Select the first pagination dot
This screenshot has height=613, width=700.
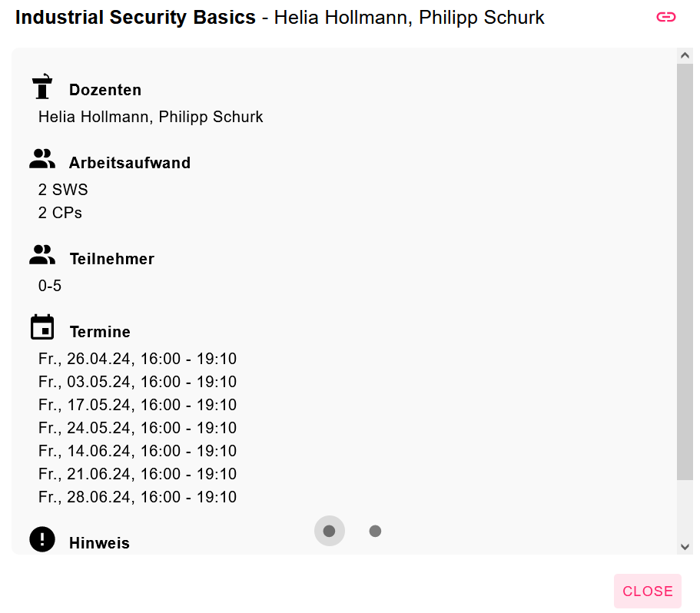pyautogui.click(x=329, y=530)
